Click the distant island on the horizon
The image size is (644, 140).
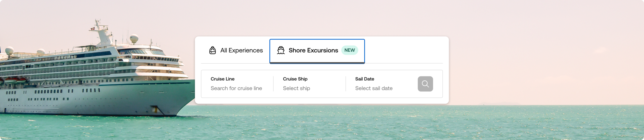(x=499, y=104)
